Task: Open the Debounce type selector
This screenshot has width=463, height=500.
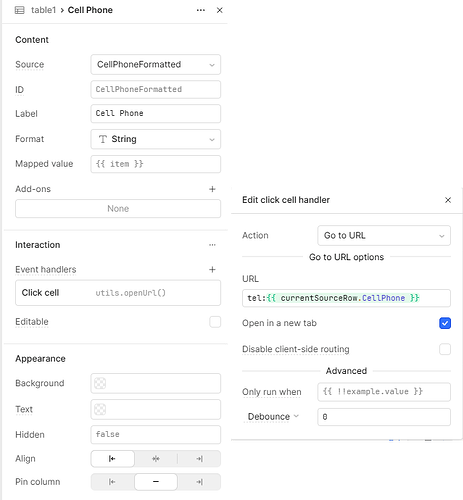Action: (273, 417)
